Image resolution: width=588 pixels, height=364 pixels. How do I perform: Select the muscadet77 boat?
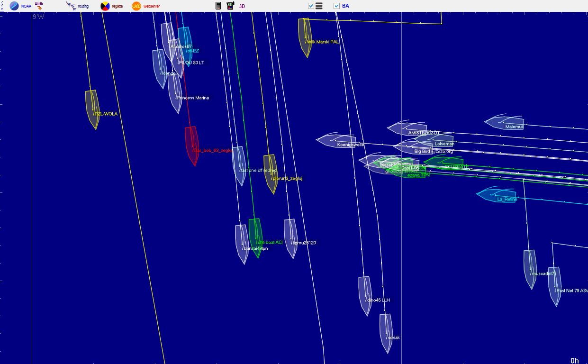click(531, 270)
